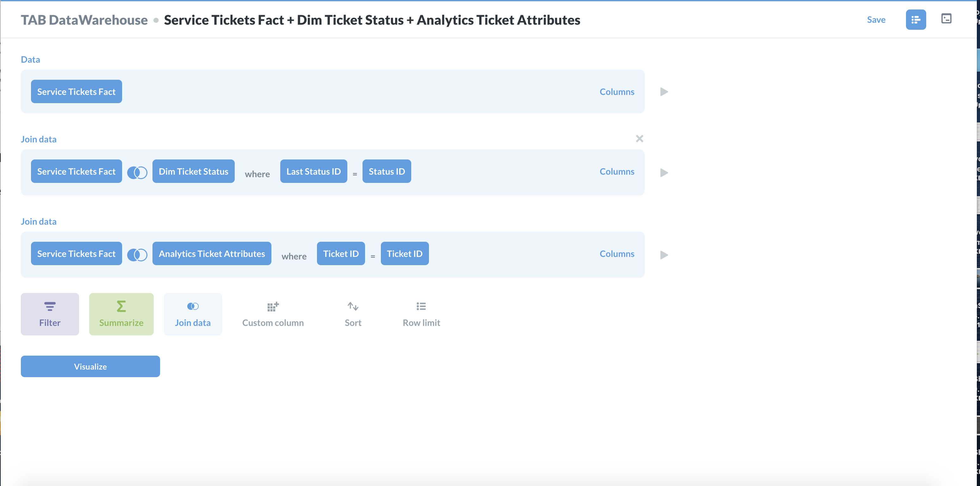Screen dimensions: 980x486
Task: Open the Columns picker on the Data step
Action: [x=617, y=91]
